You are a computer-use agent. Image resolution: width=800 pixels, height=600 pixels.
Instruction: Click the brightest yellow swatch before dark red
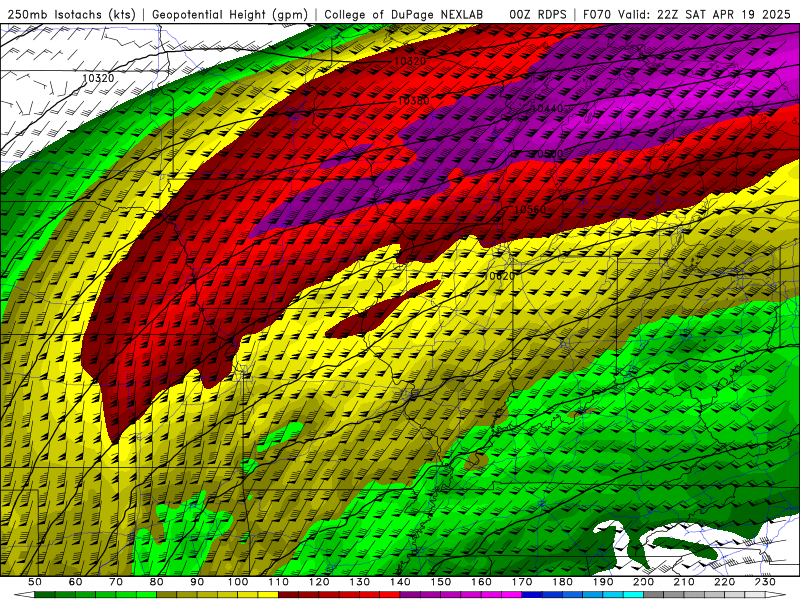(x=268, y=595)
